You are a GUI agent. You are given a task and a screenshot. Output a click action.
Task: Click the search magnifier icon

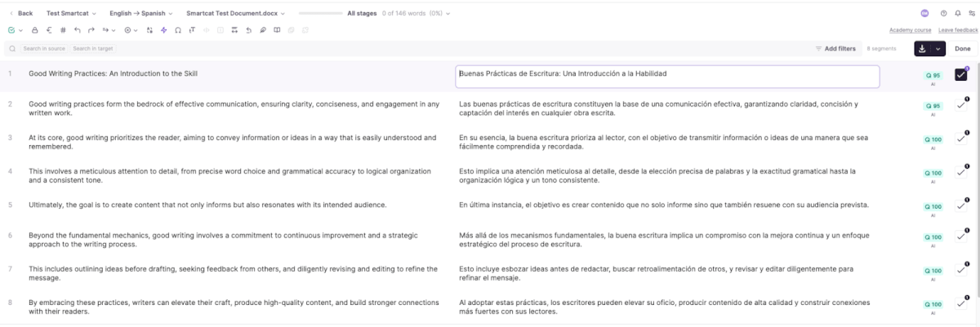12,49
